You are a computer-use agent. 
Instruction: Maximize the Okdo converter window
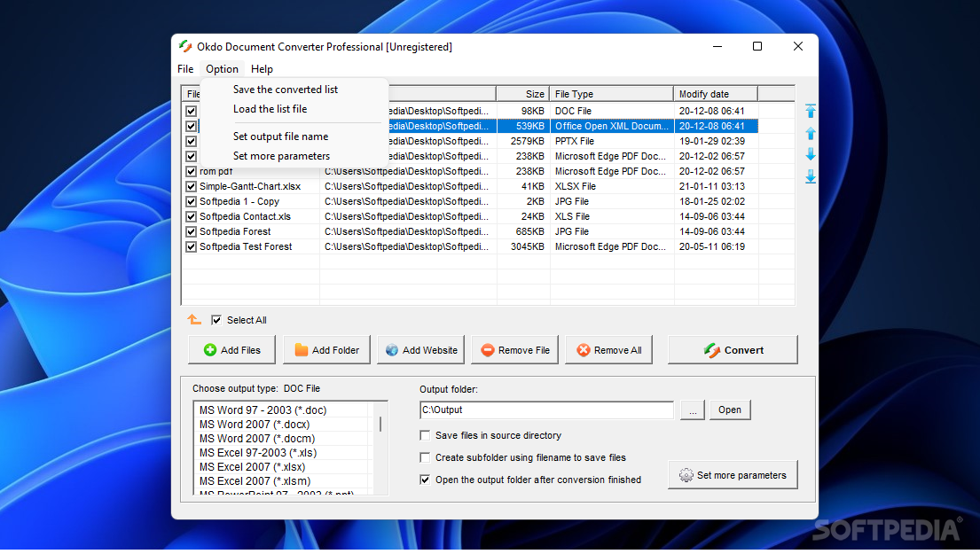[x=757, y=46]
